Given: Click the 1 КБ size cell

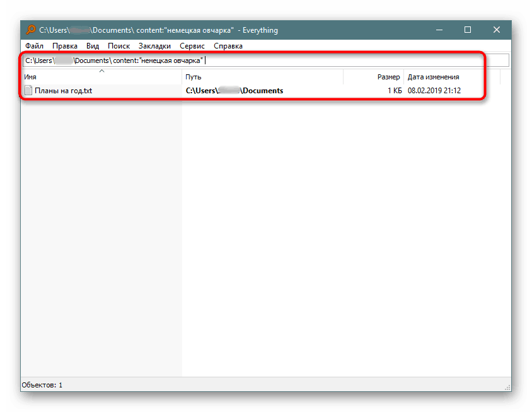Looking at the screenshot, I should [x=395, y=91].
